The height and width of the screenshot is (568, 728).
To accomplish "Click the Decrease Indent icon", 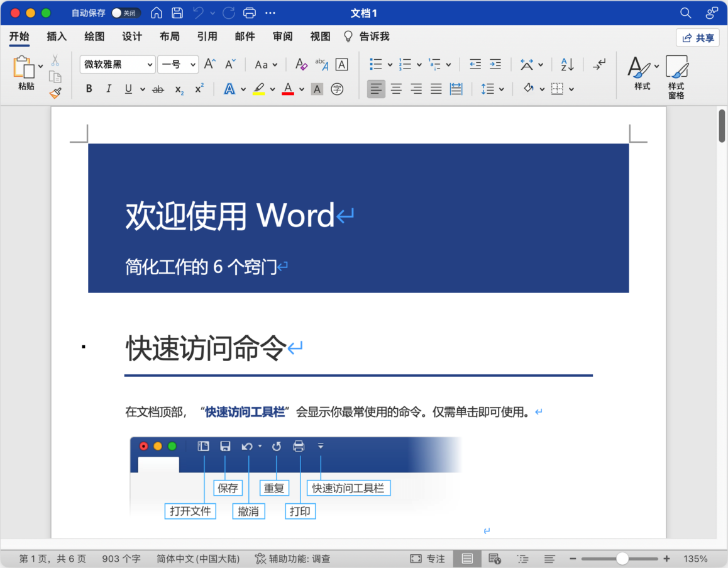I will pos(475,64).
